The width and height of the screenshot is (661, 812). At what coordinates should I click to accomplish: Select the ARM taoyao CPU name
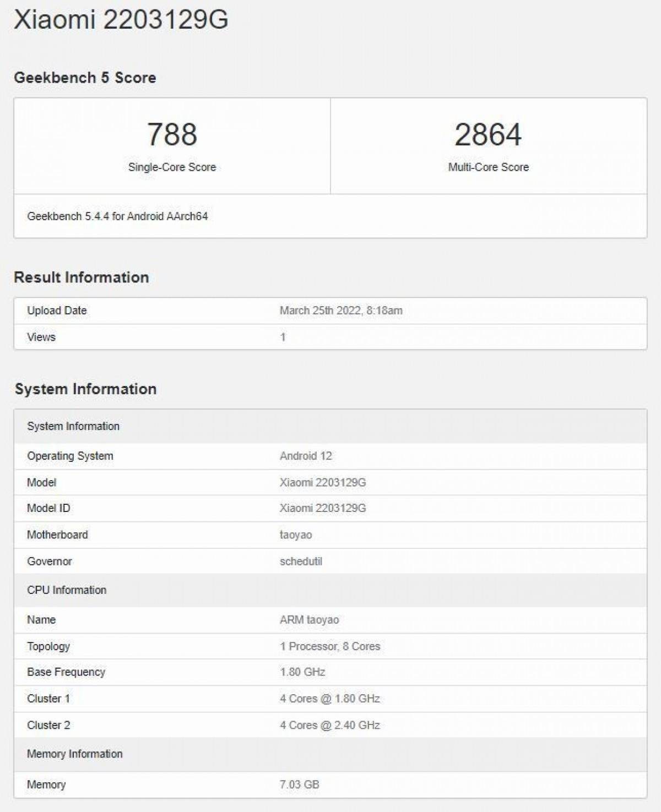pos(308,619)
